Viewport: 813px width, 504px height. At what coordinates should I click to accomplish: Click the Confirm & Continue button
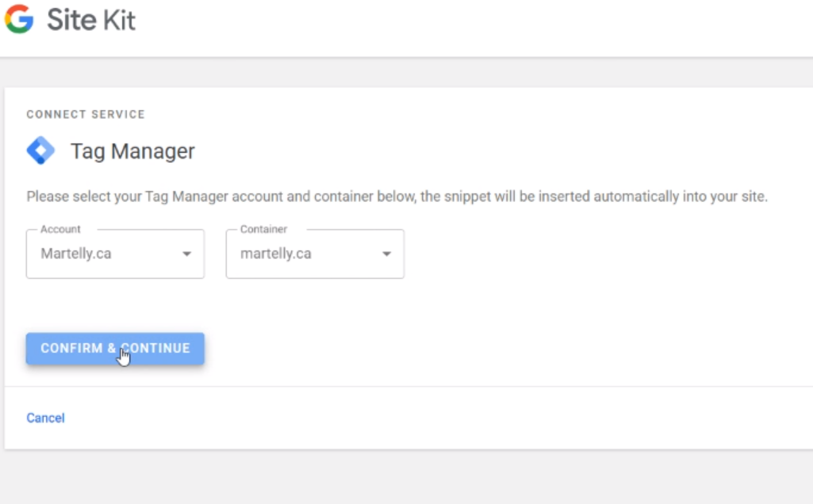115,348
